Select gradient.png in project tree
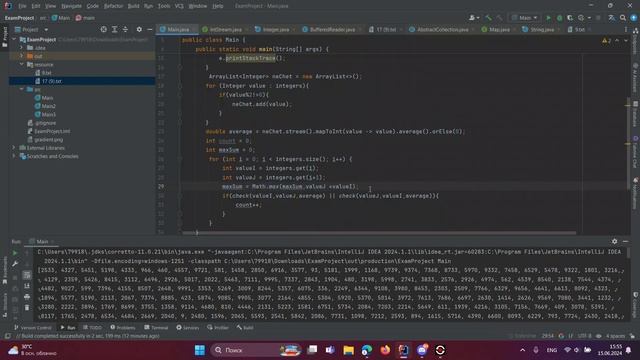640x360 pixels. point(49,140)
